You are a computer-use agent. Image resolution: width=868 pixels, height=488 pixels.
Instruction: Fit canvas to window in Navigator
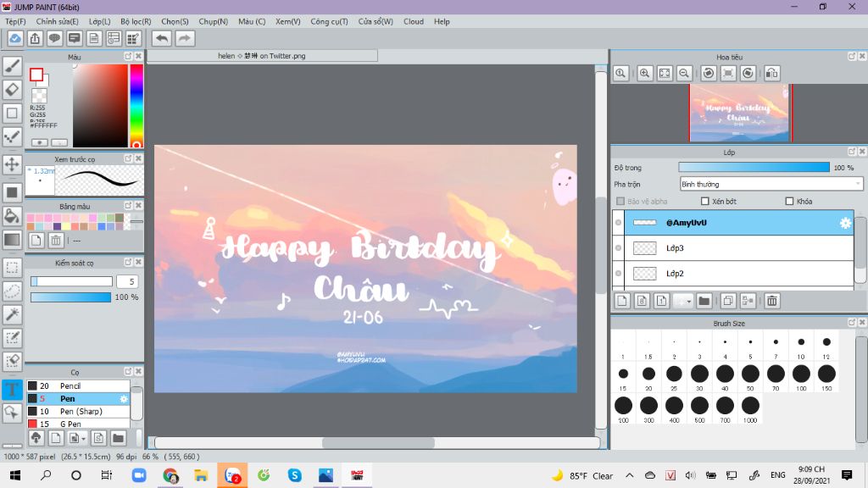coord(665,73)
